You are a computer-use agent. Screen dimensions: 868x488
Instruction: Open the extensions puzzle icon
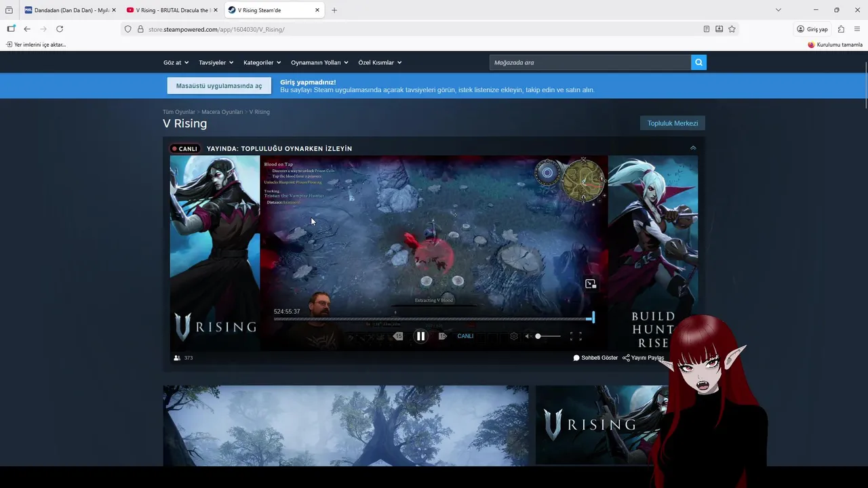pos(841,29)
